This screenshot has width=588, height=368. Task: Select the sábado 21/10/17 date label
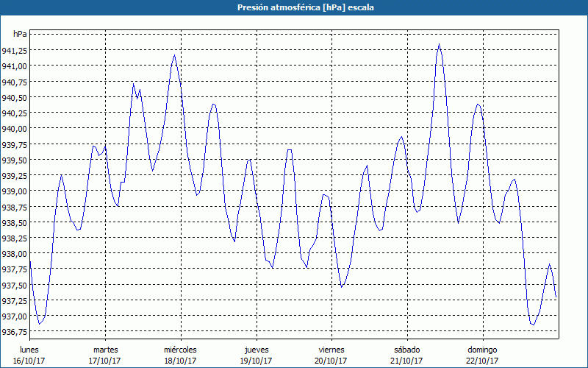click(406, 355)
